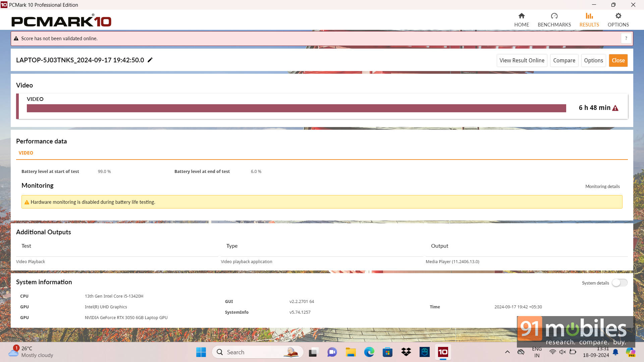Image resolution: width=644 pixels, height=362 pixels.
Task: Launch Microsoft Edge from taskbar
Action: pos(369,352)
